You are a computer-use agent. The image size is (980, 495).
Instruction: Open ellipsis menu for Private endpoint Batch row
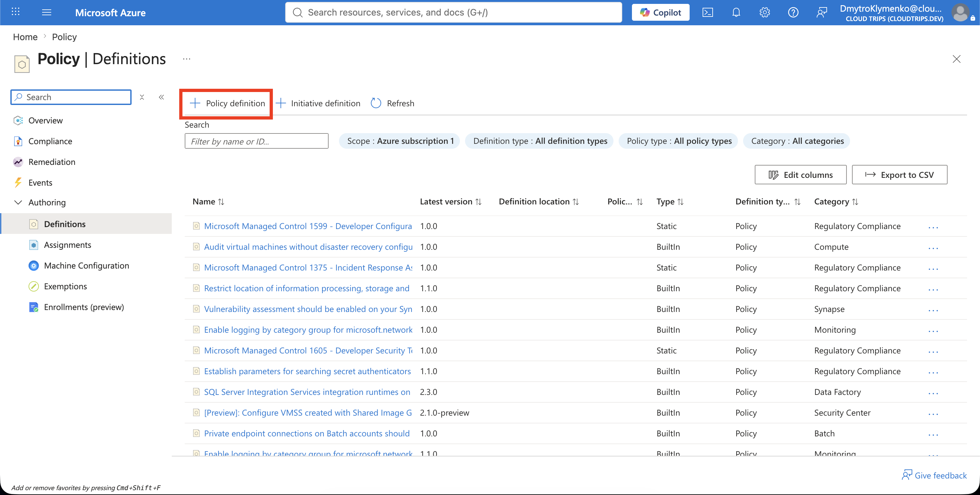pos(933,434)
